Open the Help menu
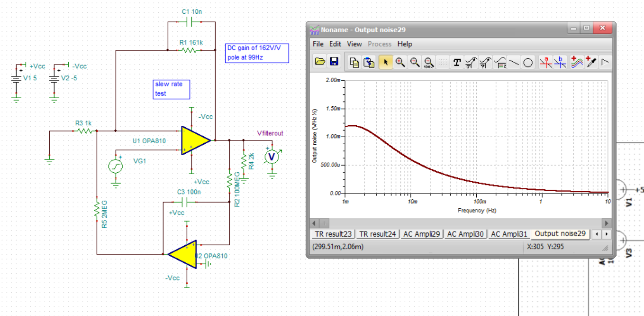 pos(405,44)
